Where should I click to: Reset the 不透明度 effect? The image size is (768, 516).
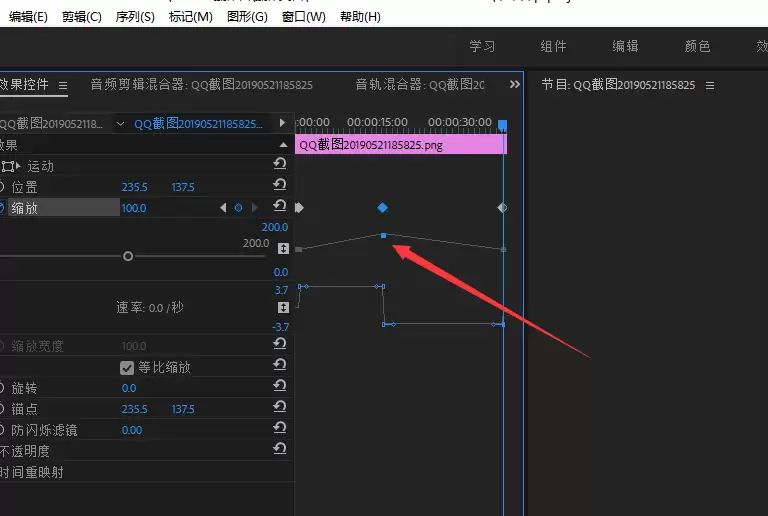(280, 449)
